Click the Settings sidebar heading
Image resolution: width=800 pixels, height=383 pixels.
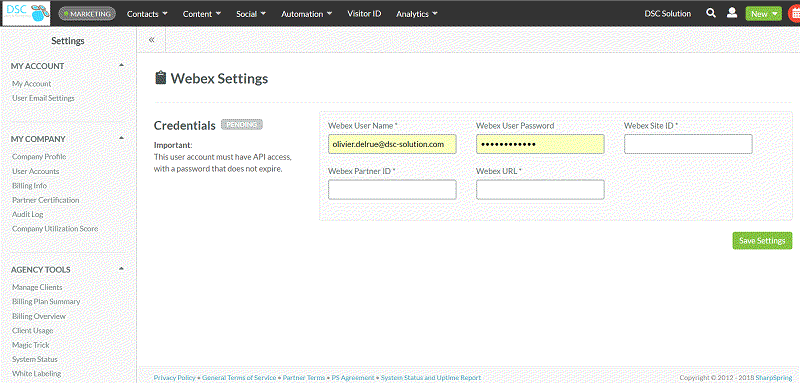coord(68,41)
